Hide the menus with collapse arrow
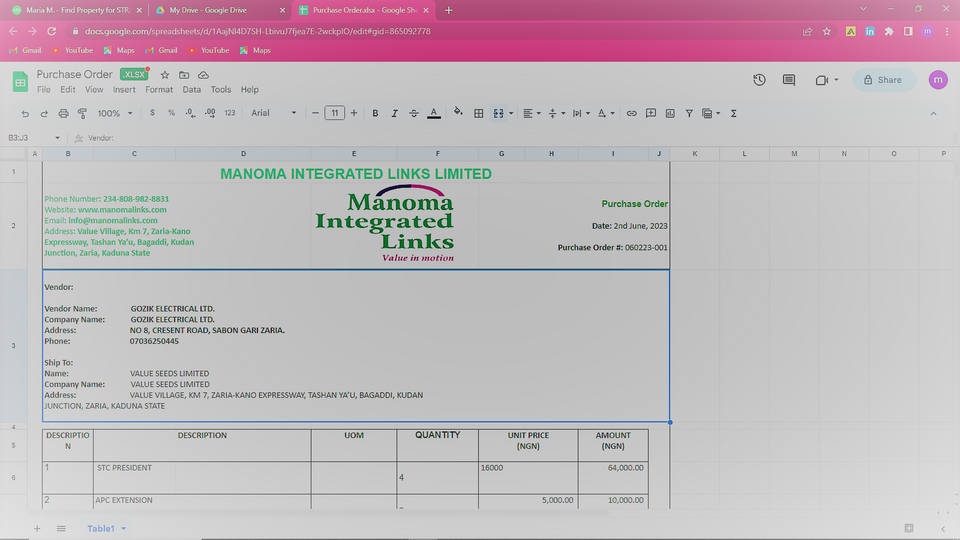The width and height of the screenshot is (960, 540). pos(933,113)
